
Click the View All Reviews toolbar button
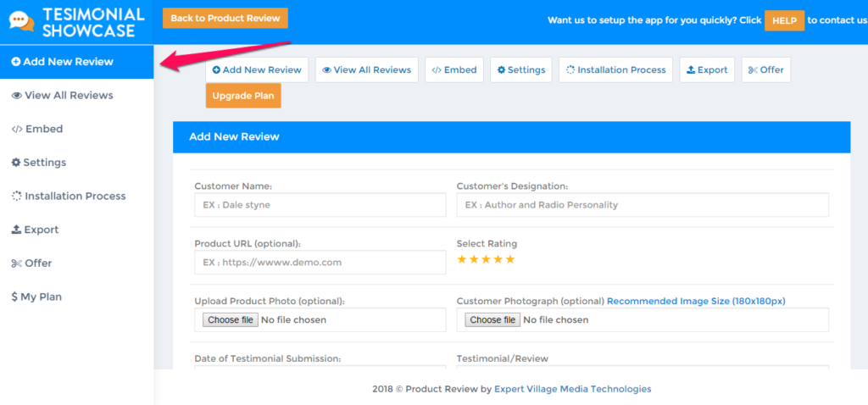[366, 69]
